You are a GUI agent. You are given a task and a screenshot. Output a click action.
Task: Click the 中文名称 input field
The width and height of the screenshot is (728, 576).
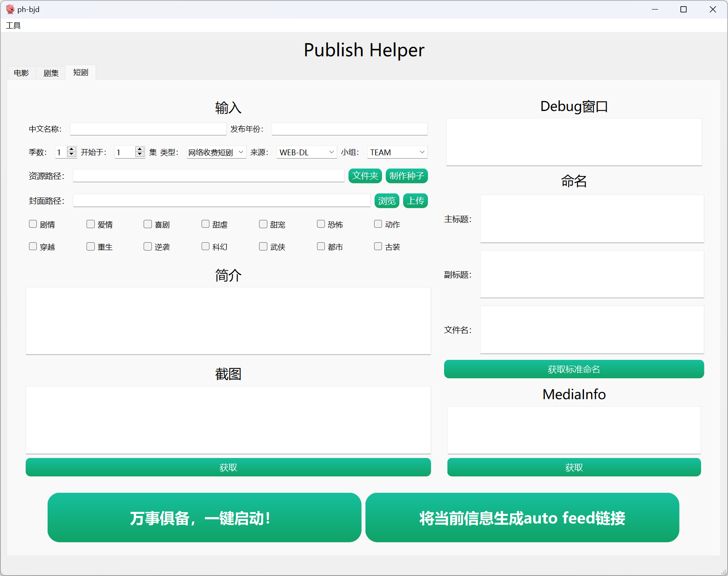pyautogui.click(x=148, y=129)
